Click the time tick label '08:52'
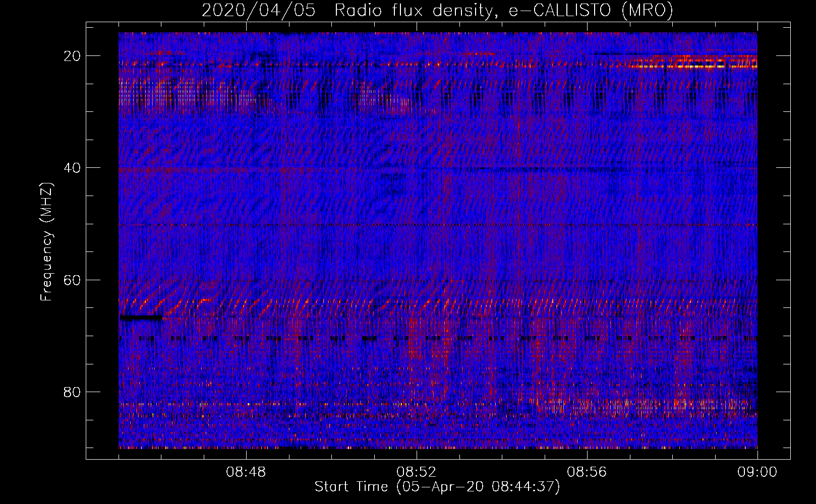816x504 pixels. tap(417, 472)
